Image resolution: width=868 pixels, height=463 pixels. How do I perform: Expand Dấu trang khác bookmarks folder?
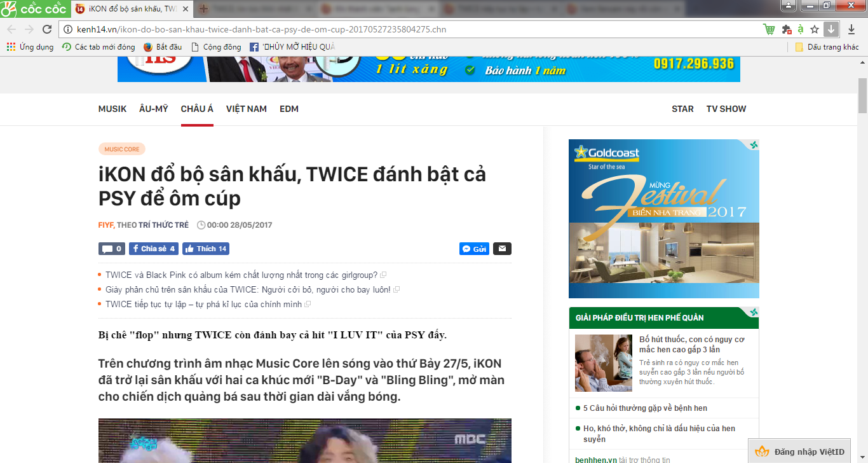(827, 47)
